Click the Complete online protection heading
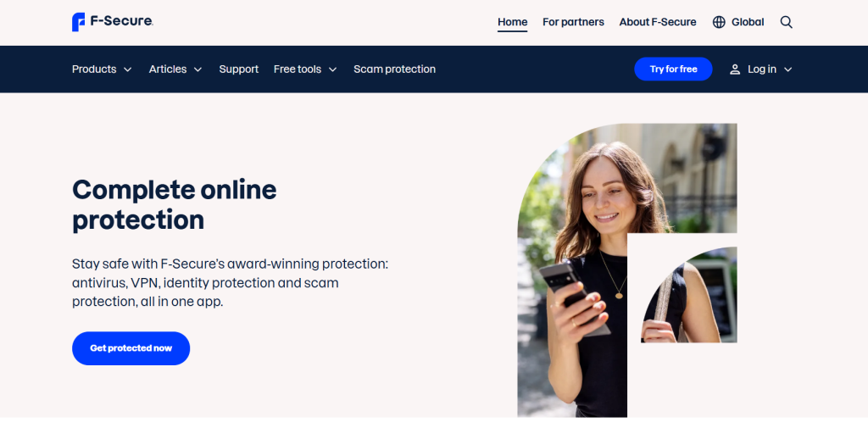The height and width of the screenshot is (428, 868). pyautogui.click(x=175, y=205)
